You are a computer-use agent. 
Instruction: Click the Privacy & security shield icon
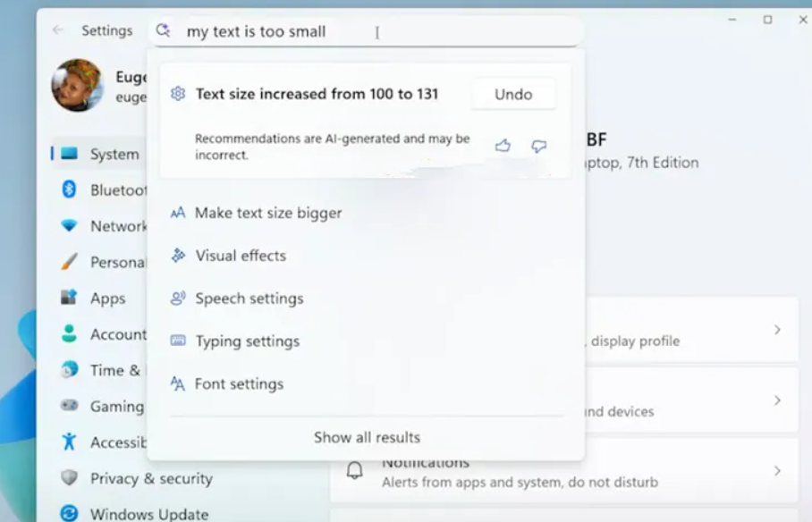tap(69, 478)
